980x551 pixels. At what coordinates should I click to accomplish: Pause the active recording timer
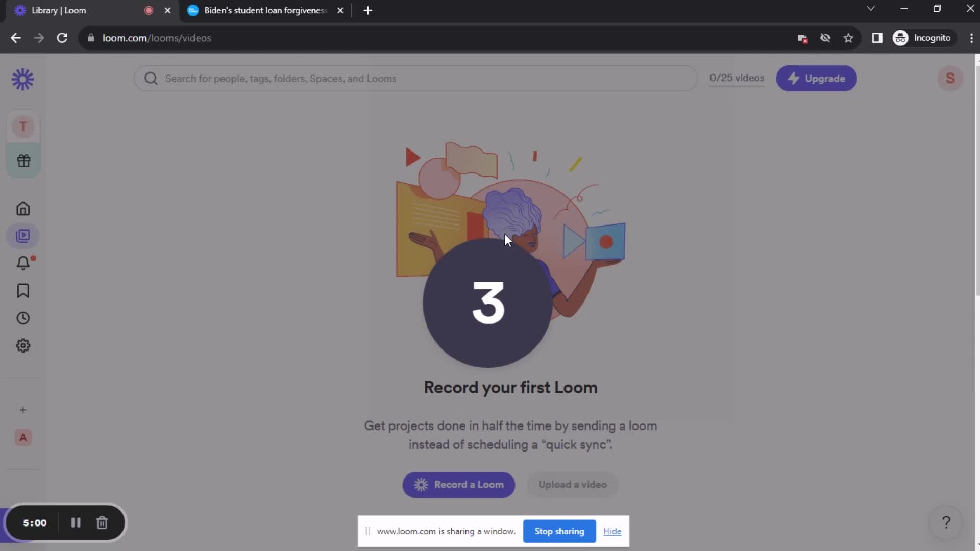[x=76, y=523]
